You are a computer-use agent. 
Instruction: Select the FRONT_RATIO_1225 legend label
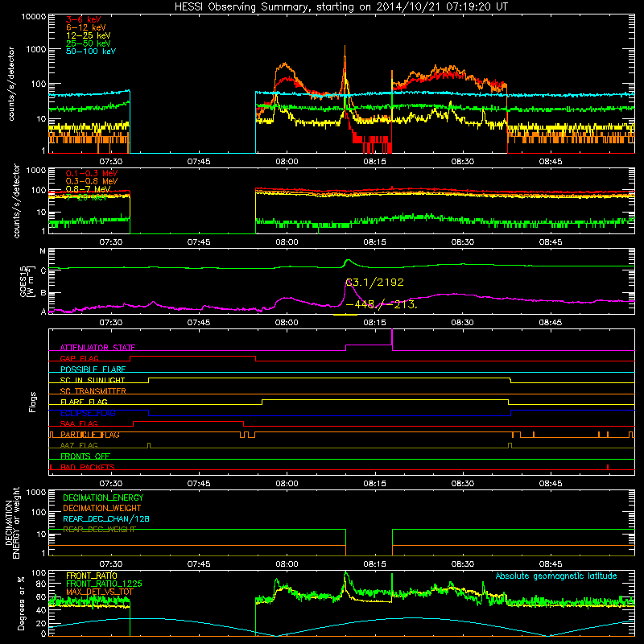104,584
